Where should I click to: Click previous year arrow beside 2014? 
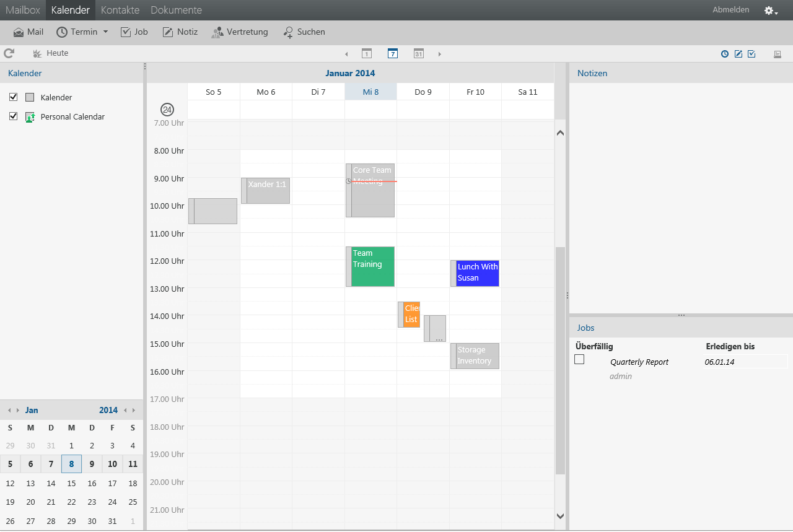(x=125, y=410)
